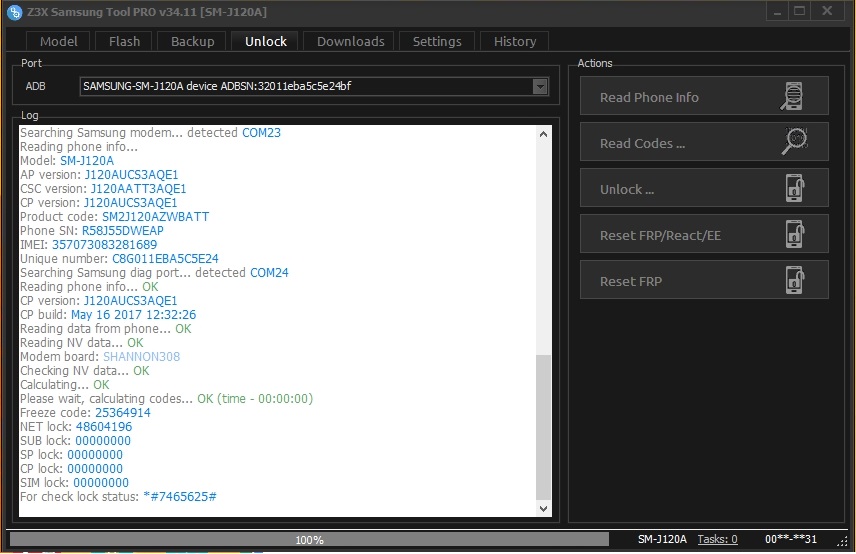Click the SIM lock 00000000 value

(101, 482)
